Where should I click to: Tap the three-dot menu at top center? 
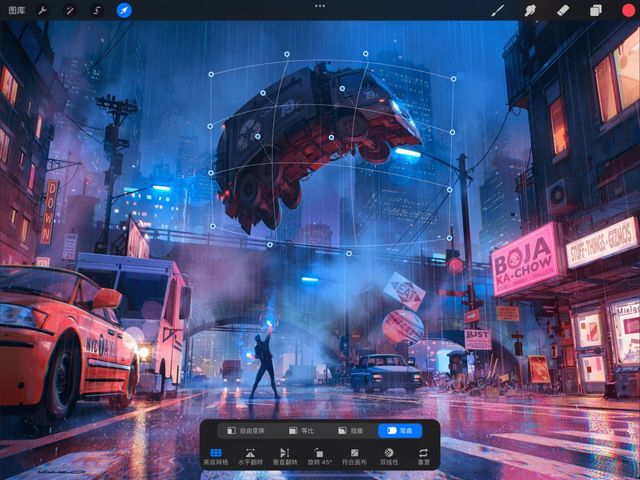coord(320,6)
